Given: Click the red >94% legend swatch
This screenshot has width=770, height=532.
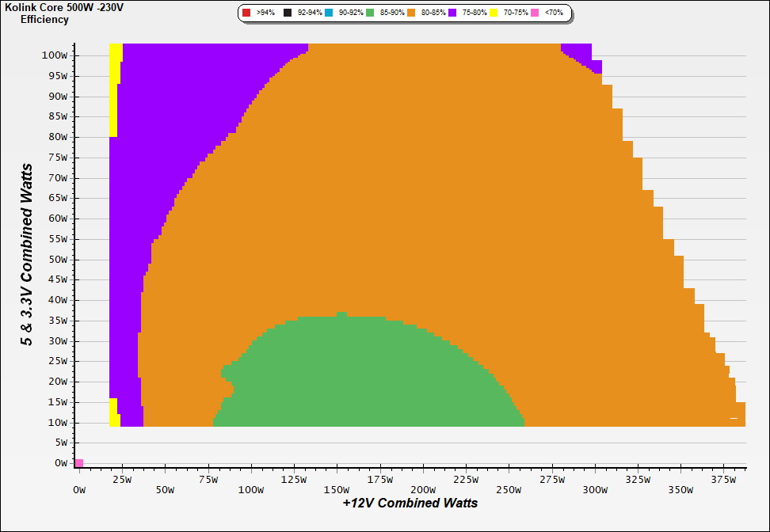Looking at the screenshot, I should coord(247,13).
